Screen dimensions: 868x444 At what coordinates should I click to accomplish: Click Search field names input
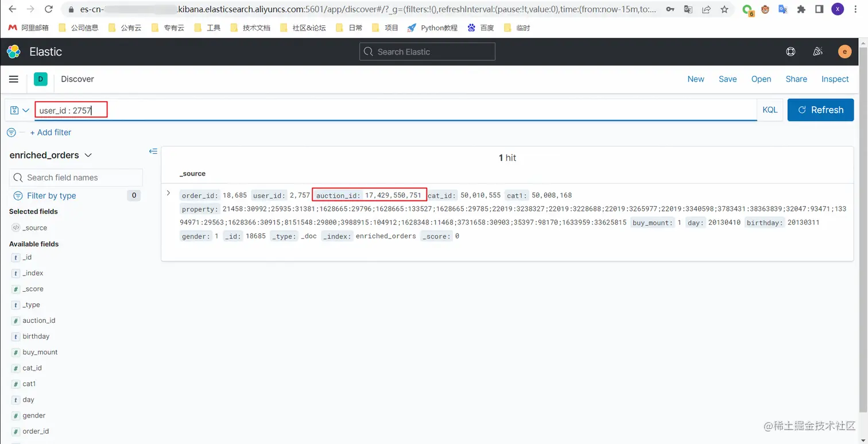coord(76,177)
